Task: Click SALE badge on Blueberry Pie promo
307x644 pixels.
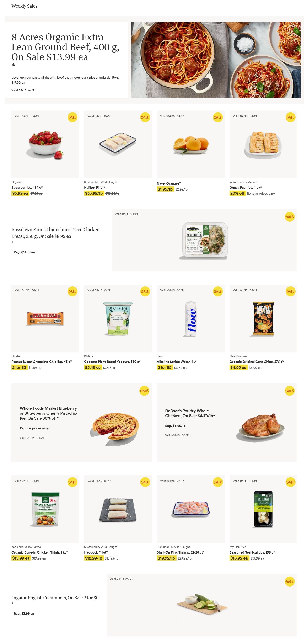Action: click(x=144, y=391)
